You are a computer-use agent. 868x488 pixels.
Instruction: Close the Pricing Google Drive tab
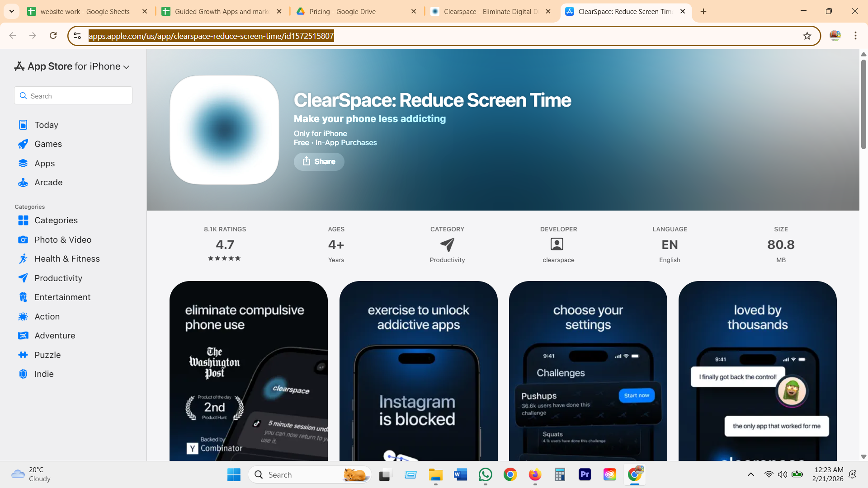[414, 12]
